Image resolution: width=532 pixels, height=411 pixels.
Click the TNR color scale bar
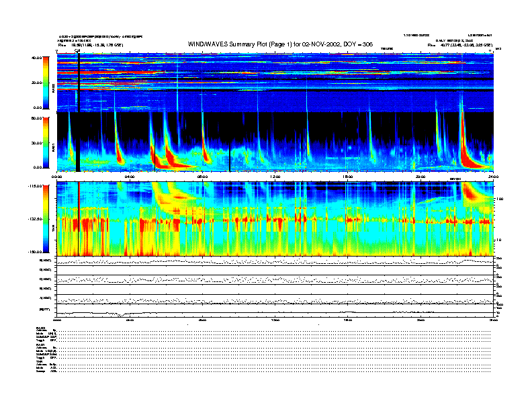pos(45,219)
